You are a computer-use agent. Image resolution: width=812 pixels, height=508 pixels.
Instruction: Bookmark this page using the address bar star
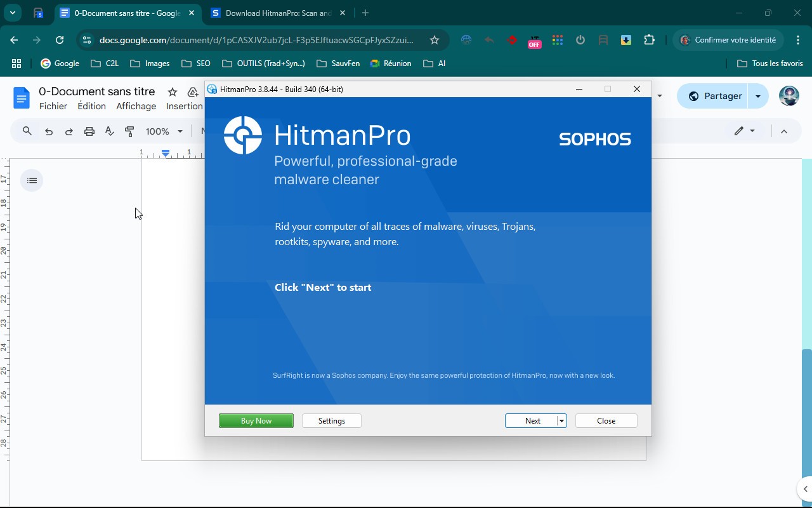(434, 39)
